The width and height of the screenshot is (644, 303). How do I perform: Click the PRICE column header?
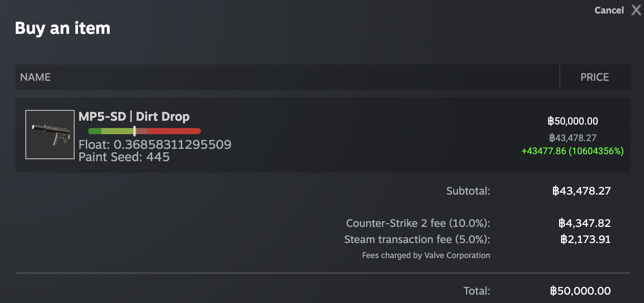tap(594, 77)
